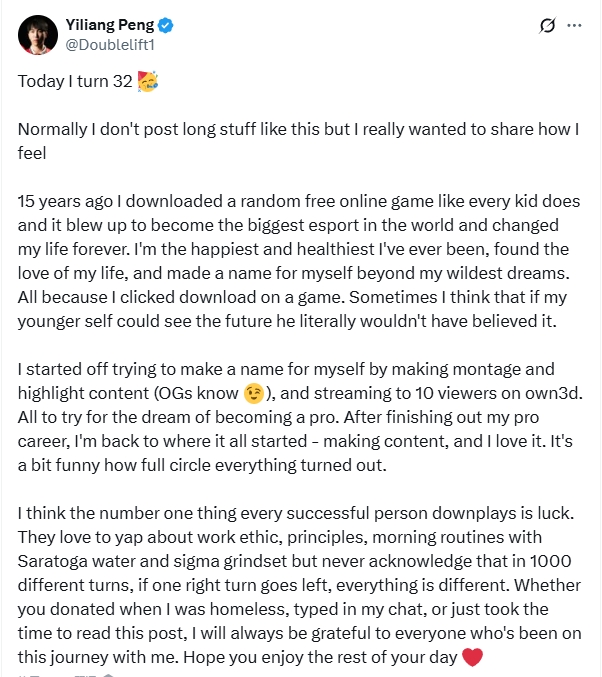
Task: Click the red heart emoji
Action: [x=472, y=657]
